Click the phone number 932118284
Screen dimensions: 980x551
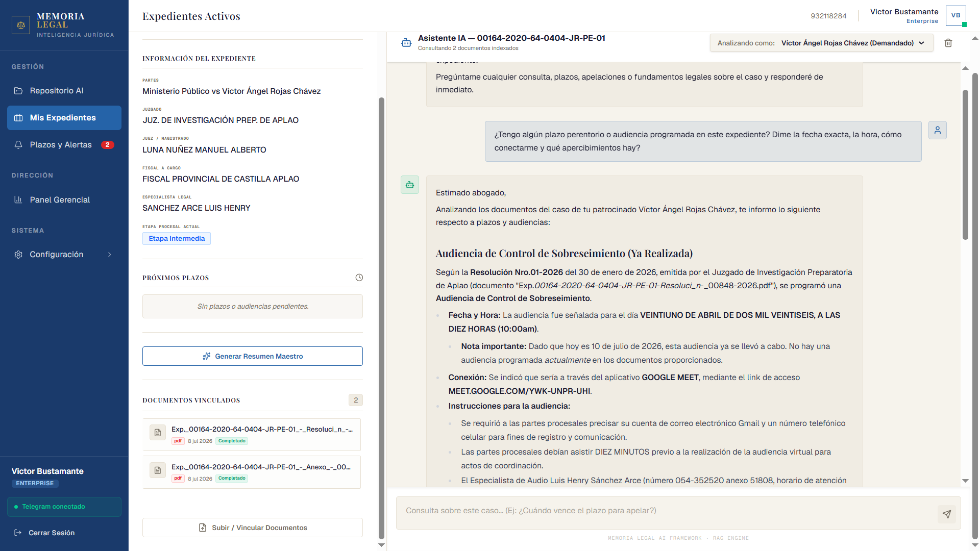pos(828,16)
